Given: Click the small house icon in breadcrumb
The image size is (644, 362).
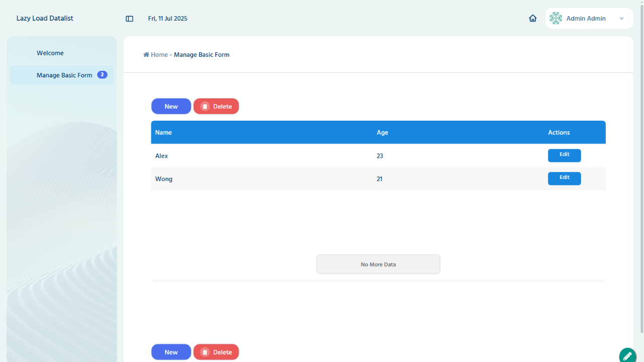Looking at the screenshot, I should 146,55.
